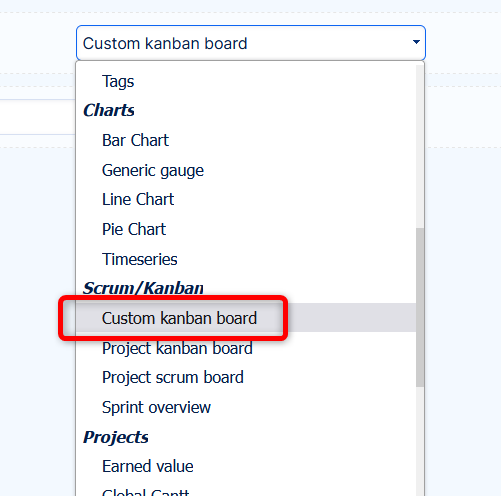Pick Line Chart in dropdown list
The image size is (501, 496).
(246, 199)
